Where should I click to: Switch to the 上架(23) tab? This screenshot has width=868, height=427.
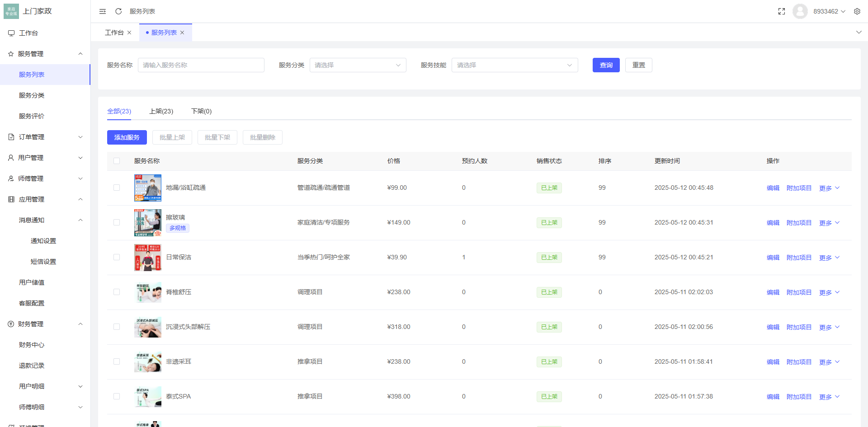[161, 111]
